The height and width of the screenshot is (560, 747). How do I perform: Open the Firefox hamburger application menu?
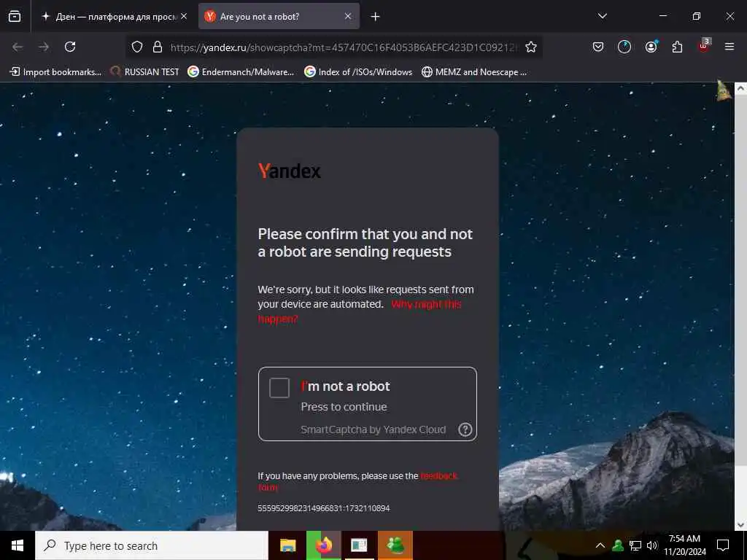tap(729, 47)
